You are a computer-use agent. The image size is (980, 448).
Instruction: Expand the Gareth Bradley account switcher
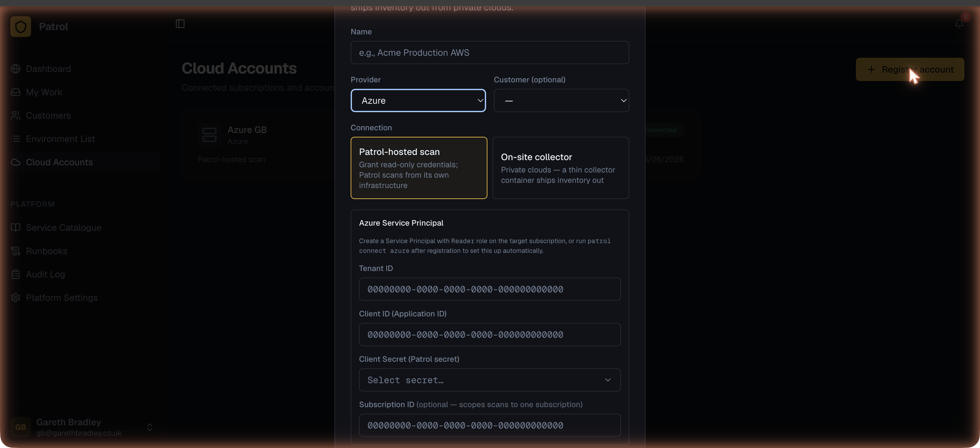149,427
